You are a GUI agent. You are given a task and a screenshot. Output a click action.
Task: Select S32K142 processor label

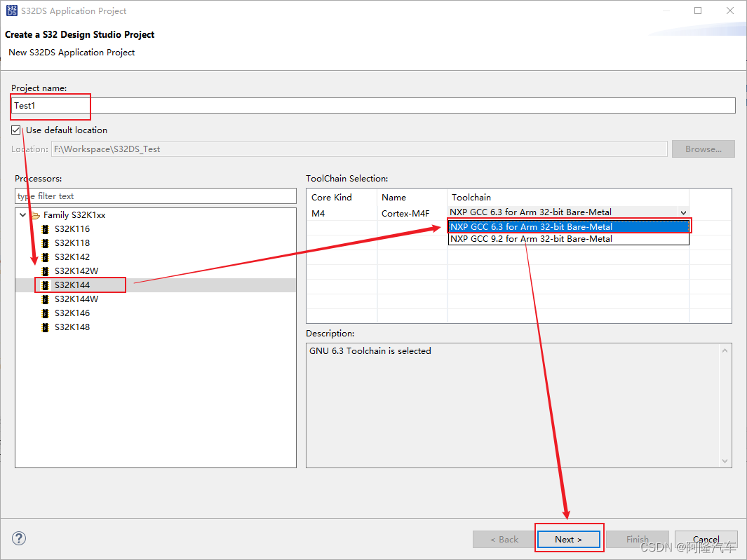click(x=72, y=257)
